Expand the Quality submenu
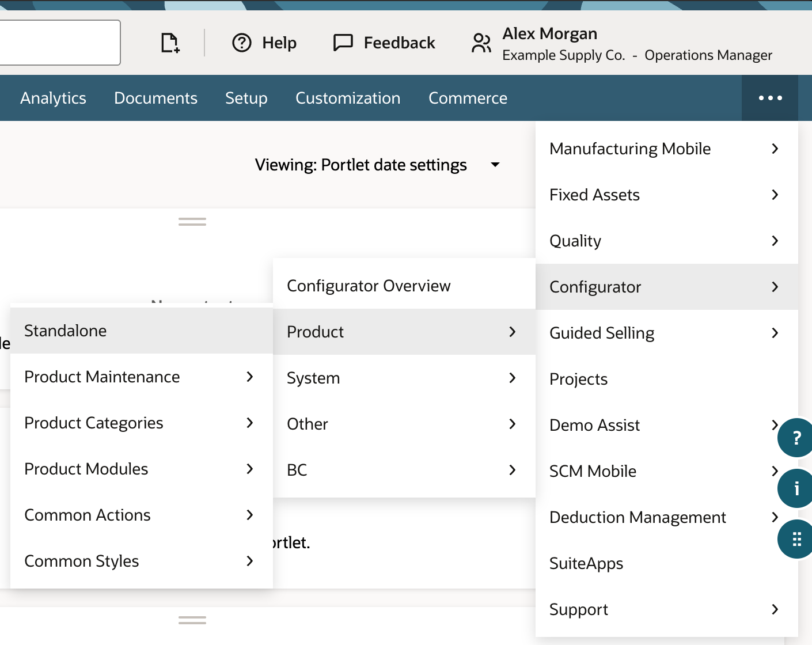812x645 pixels. pos(667,241)
